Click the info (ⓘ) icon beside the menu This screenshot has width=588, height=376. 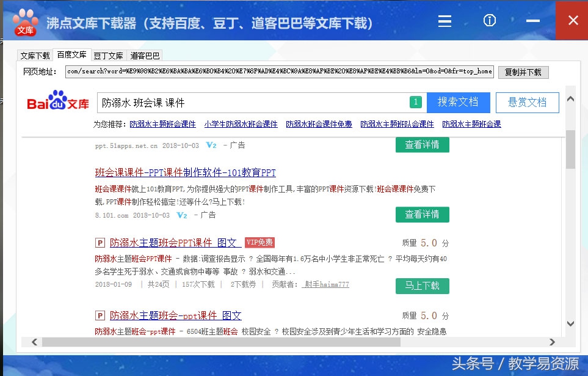(489, 21)
